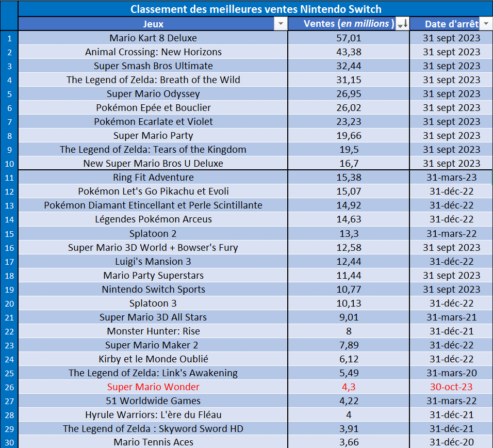The height and width of the screenshot is (448, 493).
Task: Click 'Super Mario 3D World + Bowser's Fury'
Action: coord(153,248)
